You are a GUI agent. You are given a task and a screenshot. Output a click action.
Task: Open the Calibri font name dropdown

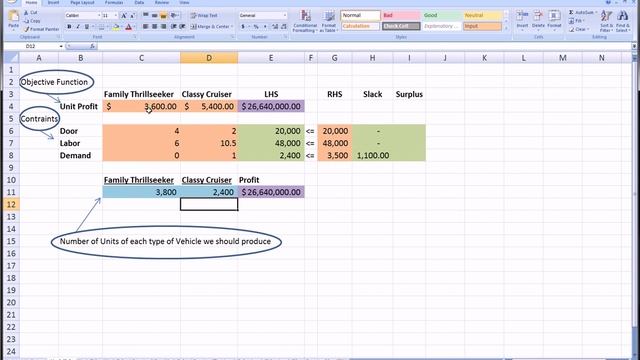pos(99,16)
